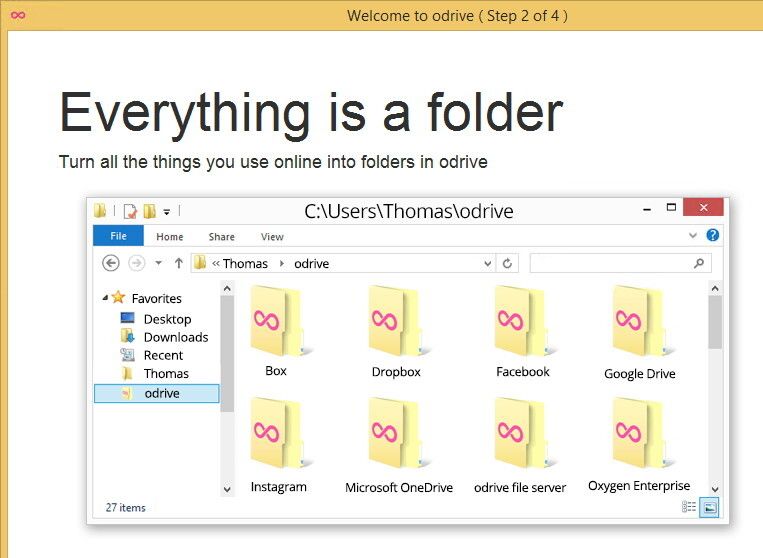Select odrive in navigation pane
This screenshot has height=558, width=763.
click(156, 393)
